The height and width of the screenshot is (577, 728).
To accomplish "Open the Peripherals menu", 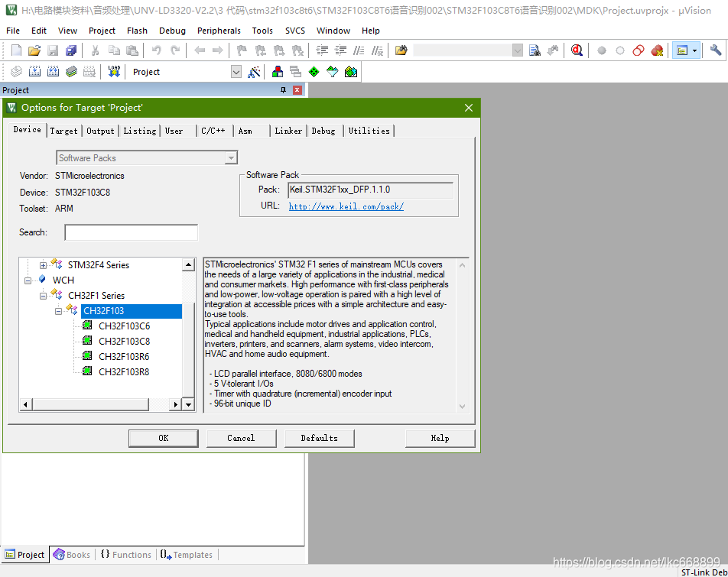I will tap(219, 31).
